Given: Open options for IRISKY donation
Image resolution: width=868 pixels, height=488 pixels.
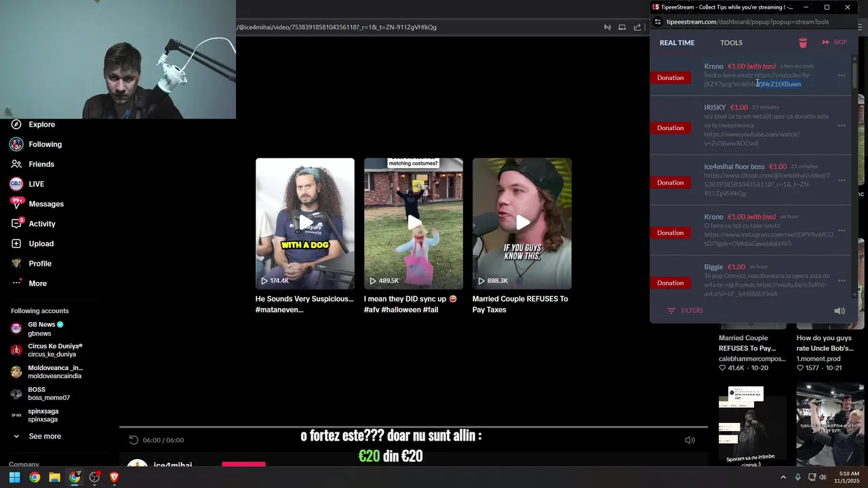Looking at the screenshot, I should pos(842,125).
